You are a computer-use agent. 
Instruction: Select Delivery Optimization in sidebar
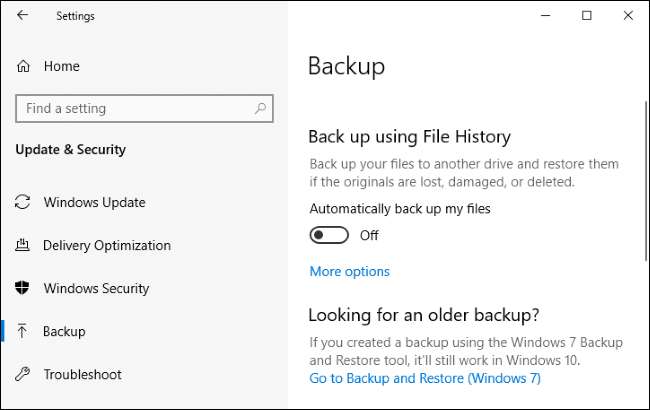click(x=107, y=245)
